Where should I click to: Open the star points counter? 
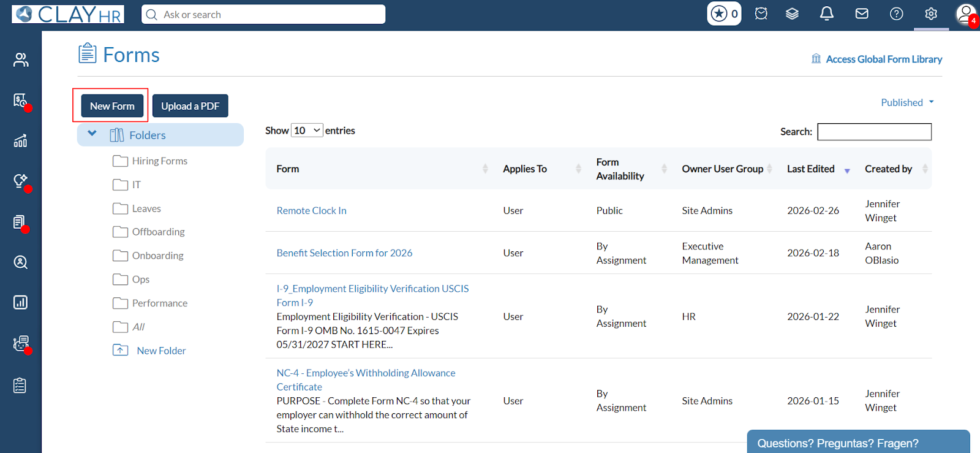(x=724, y=13)
